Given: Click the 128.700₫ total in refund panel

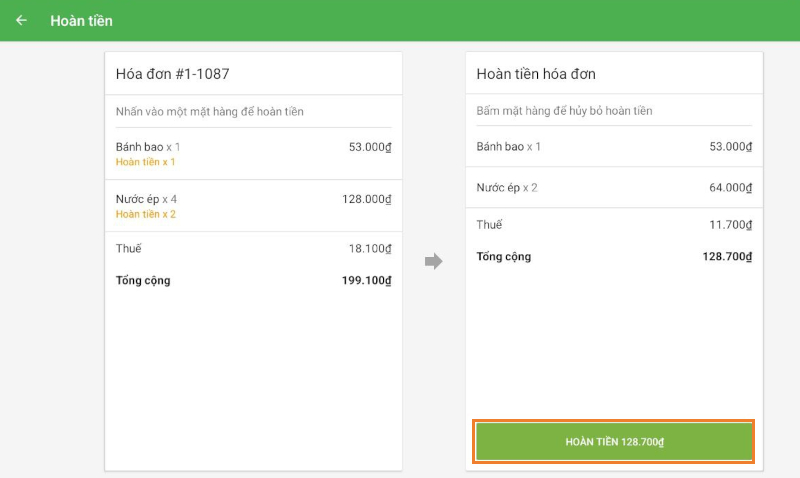Looking at the screenshot, I should [x=727, y=257].
